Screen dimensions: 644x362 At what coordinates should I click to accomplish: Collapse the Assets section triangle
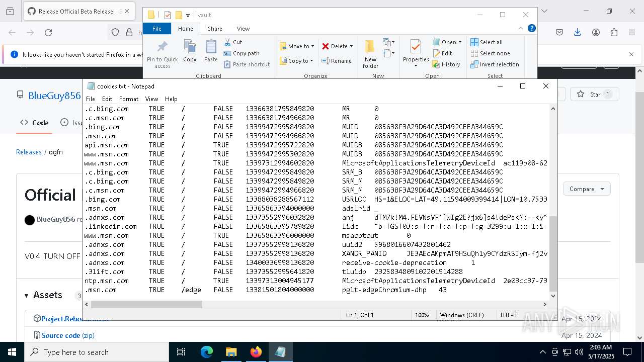26,296
